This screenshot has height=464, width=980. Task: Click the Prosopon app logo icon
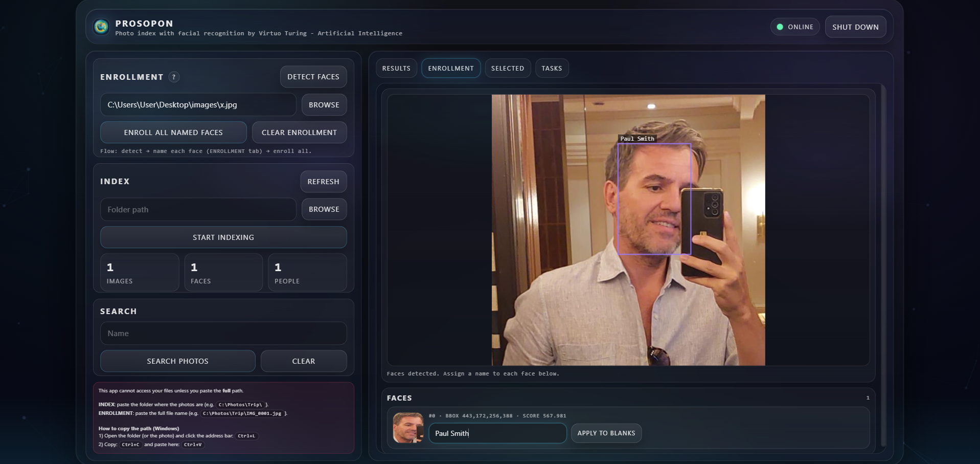[x=101, y=27]
